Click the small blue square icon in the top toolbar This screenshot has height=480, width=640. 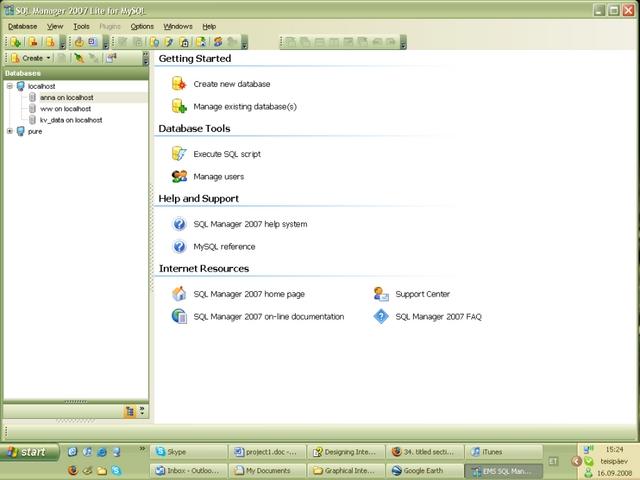coord(93,42)
